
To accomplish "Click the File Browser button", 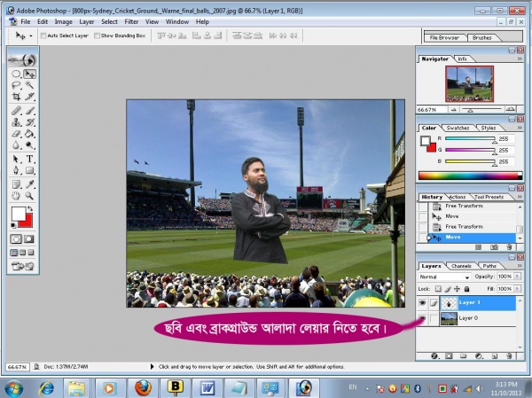I will coord(445,38).
